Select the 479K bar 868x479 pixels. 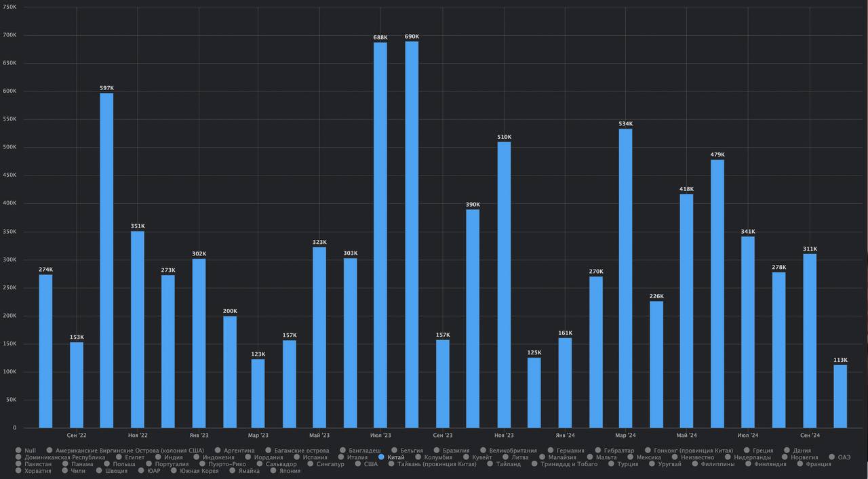coord(717,293)
